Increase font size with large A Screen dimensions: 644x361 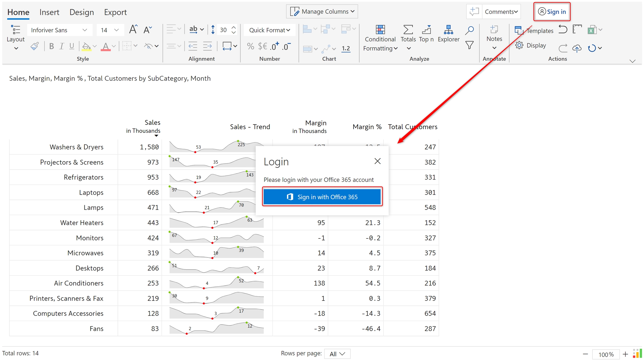pos(133,30)
